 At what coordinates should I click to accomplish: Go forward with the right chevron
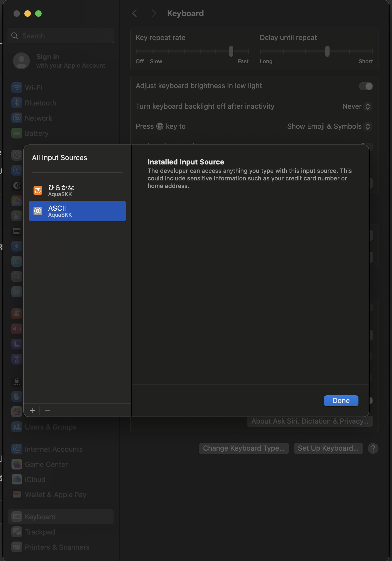click(154, 13)
